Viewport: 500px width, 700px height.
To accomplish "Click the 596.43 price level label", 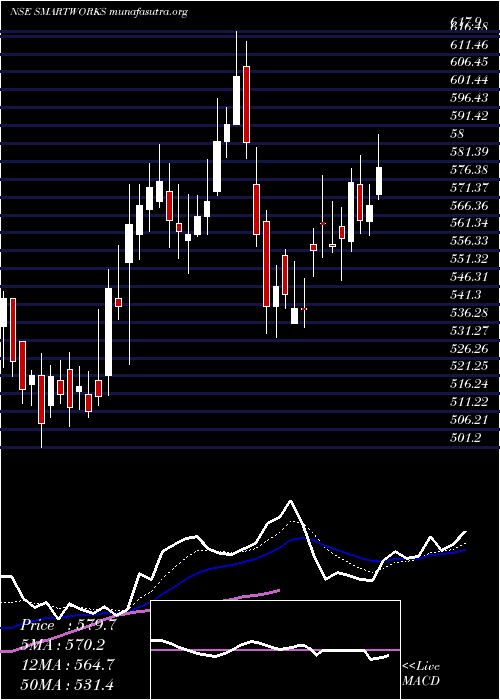I will click(x=469, y=98).
